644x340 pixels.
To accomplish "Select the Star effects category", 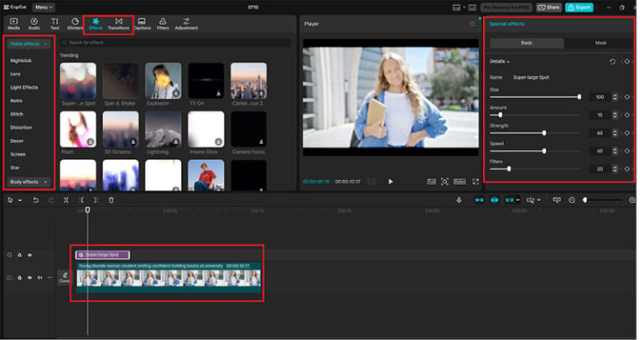I will coord(15,167).
